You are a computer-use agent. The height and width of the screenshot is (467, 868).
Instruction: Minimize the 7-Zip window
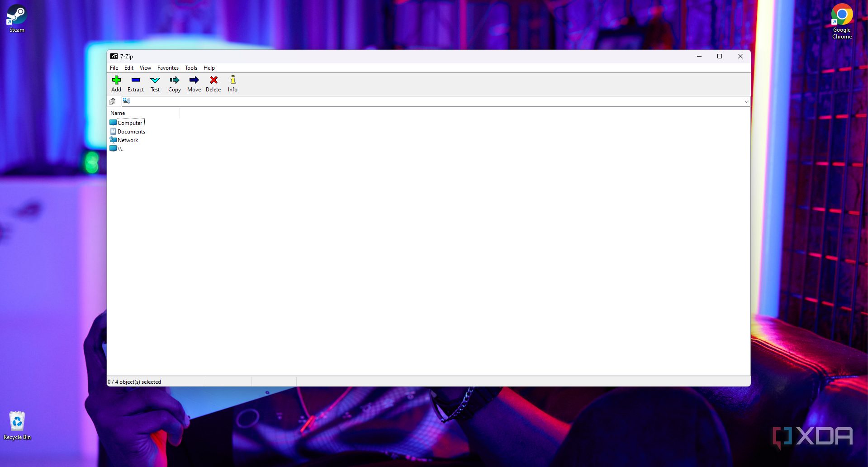pyautogui.click(x=699, y=56)
